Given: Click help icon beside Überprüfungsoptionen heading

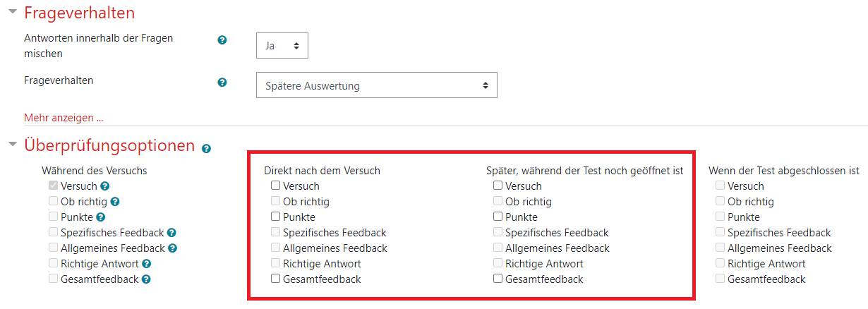Looking at the screenshot, I should [206, 149].
